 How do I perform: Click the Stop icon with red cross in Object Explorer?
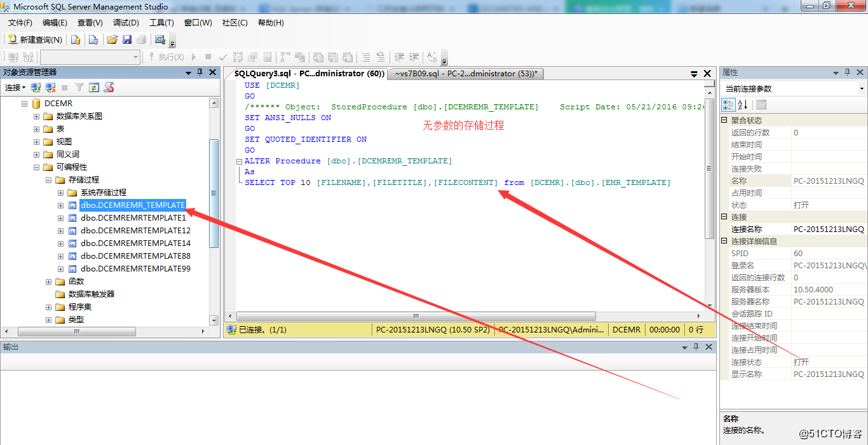click(109, 88)
